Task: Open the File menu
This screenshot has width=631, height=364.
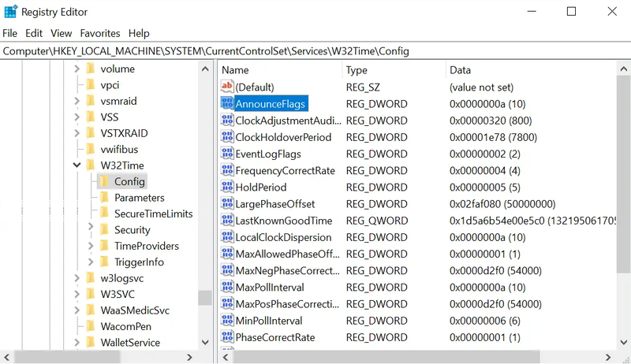Action: pyautogui.click(x=9, y=33)
